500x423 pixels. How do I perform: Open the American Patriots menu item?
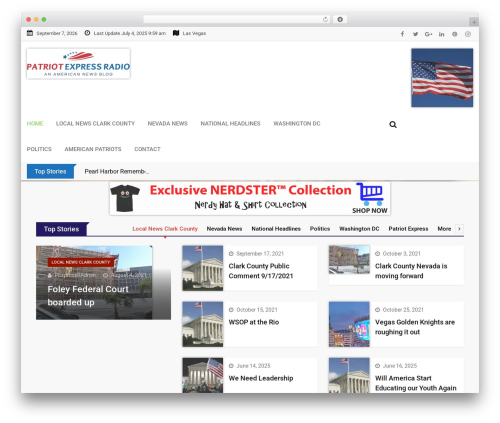(x=93, y=149)
